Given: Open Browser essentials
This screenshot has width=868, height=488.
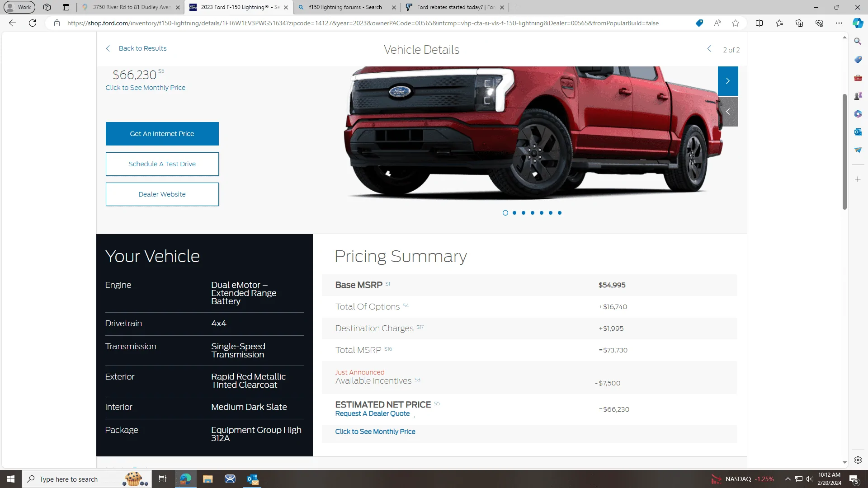Looking at the screenshot, I should tap(819, 23).
